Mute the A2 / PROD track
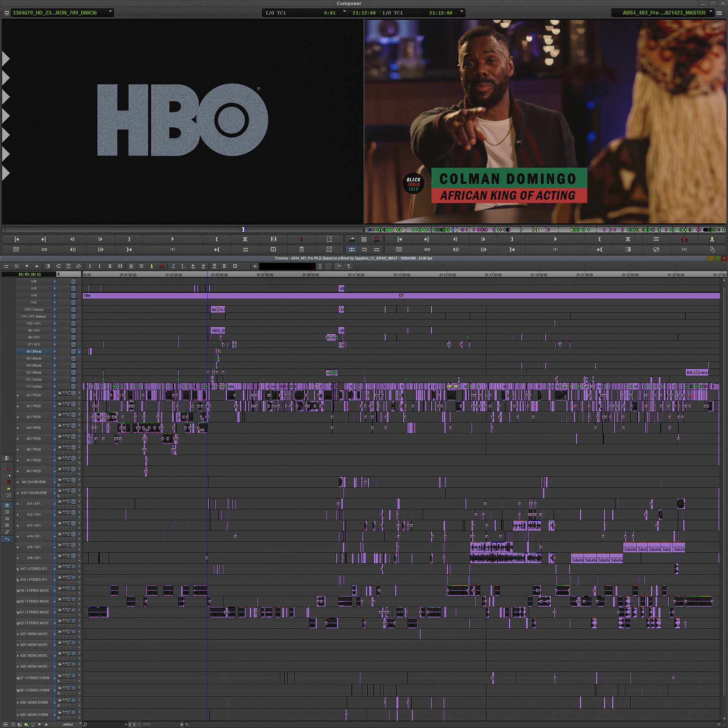This screenshot has height=728, width=728. click(79, 409)
